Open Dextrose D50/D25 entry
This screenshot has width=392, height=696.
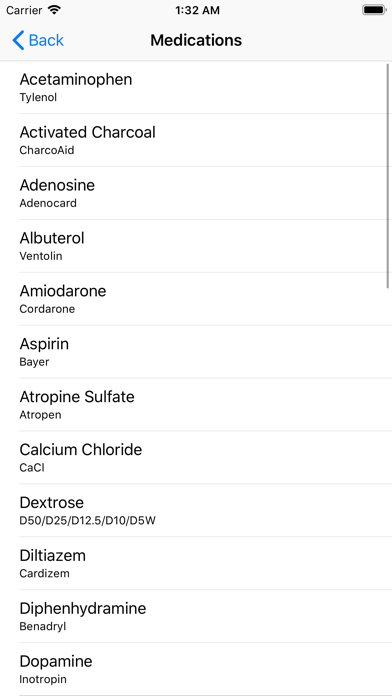coord(196,510)
